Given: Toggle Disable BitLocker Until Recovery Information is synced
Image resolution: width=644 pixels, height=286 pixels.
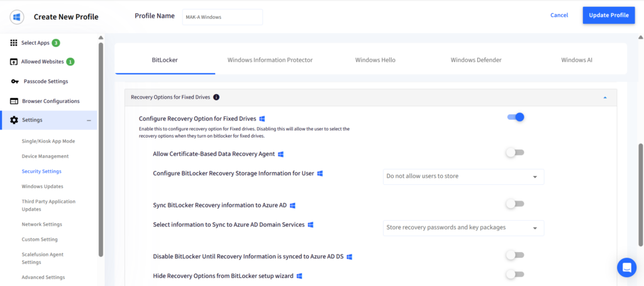Looking at the screenshot, I should [x=515, y=255].
